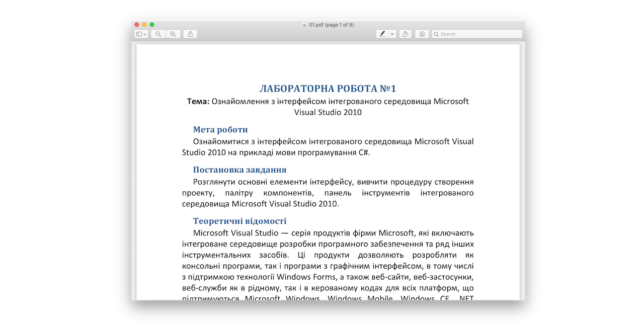The width and height of the screenshot is (644, 322).
Task: Click the text 'Studio 2010 на прикладі мови програмування C#.'
Action: pyautogui.click(x=276, y=152)
